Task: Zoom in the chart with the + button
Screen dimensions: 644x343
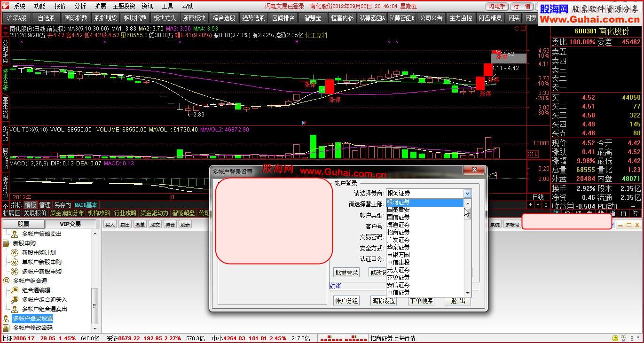Action: pyautogui.click(x=531, y=205)
